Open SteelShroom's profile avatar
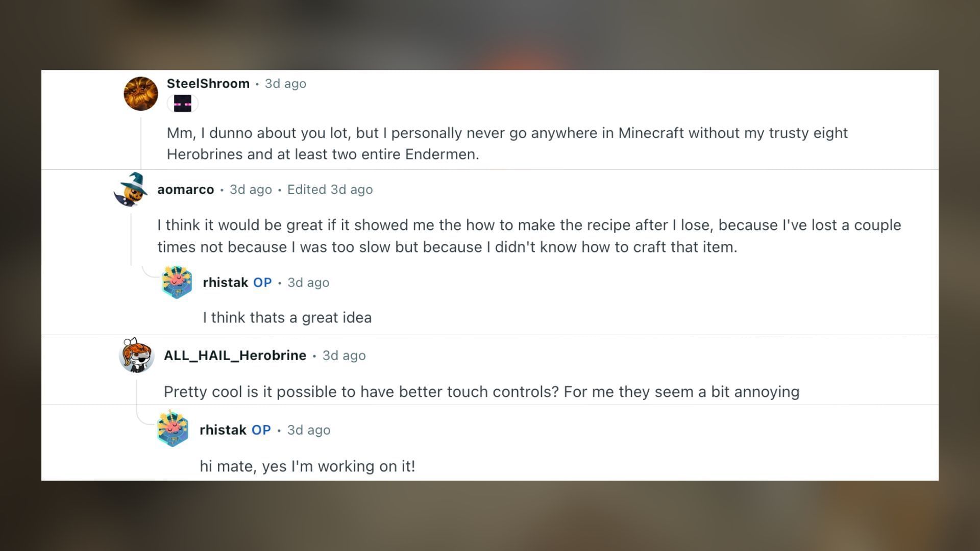980x551 pixels. pos(141,94)
